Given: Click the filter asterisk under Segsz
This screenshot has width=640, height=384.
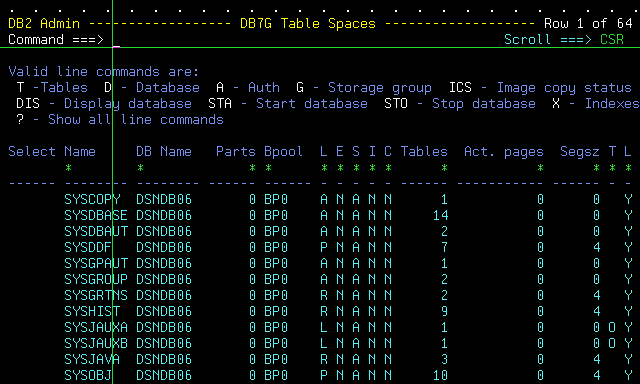Looking at the screenshot, I should point(596,168).
